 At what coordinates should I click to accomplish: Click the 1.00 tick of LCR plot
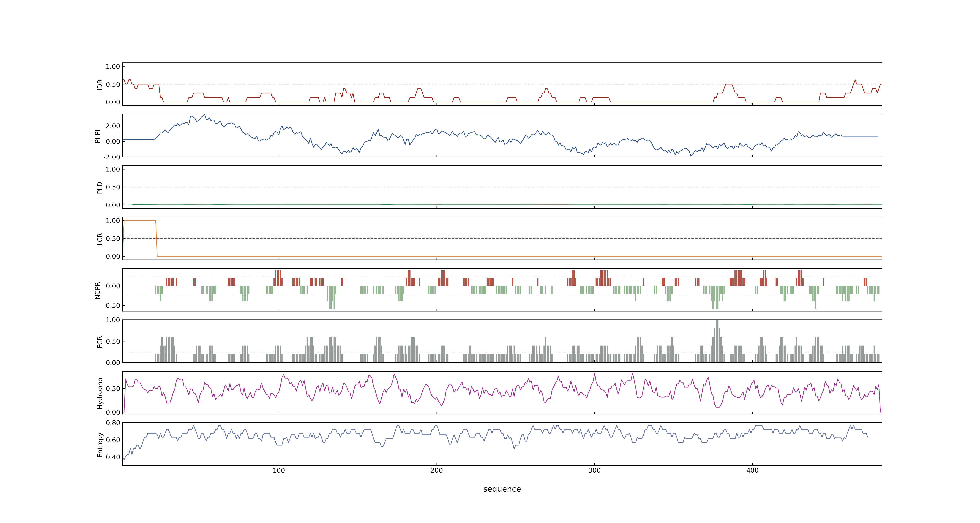point(113,220)
